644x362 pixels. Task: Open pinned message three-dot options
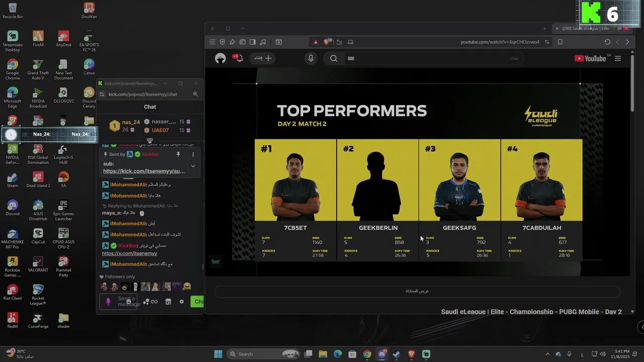(193, 154)
